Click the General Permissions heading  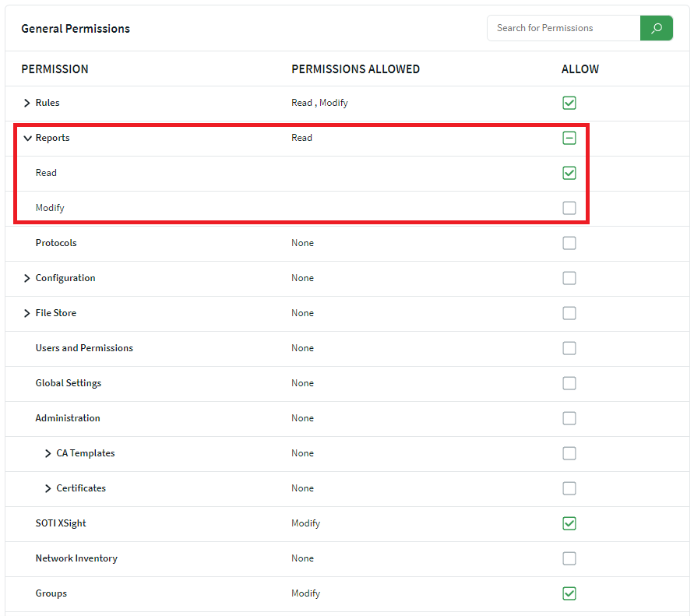click(x=76, y=29)
